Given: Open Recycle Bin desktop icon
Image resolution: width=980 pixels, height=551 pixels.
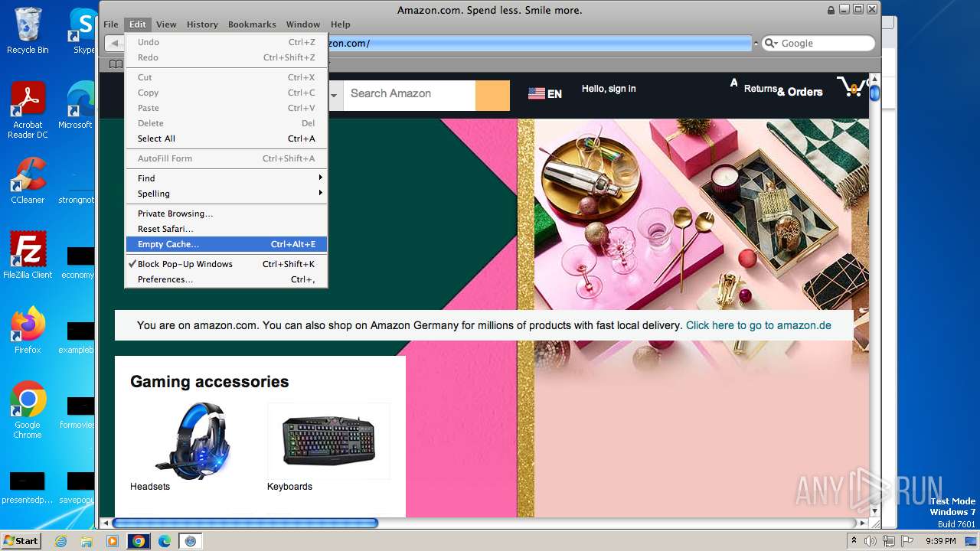Looking at the screenshot, I should click(28, 31).
